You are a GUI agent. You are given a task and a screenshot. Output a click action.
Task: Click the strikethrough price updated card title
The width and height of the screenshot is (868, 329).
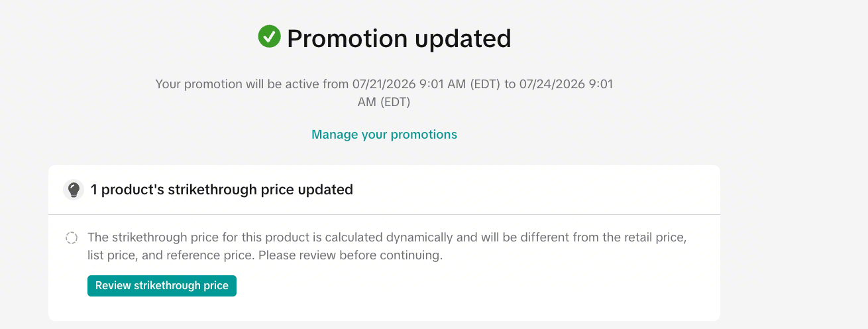coord(222,190)
